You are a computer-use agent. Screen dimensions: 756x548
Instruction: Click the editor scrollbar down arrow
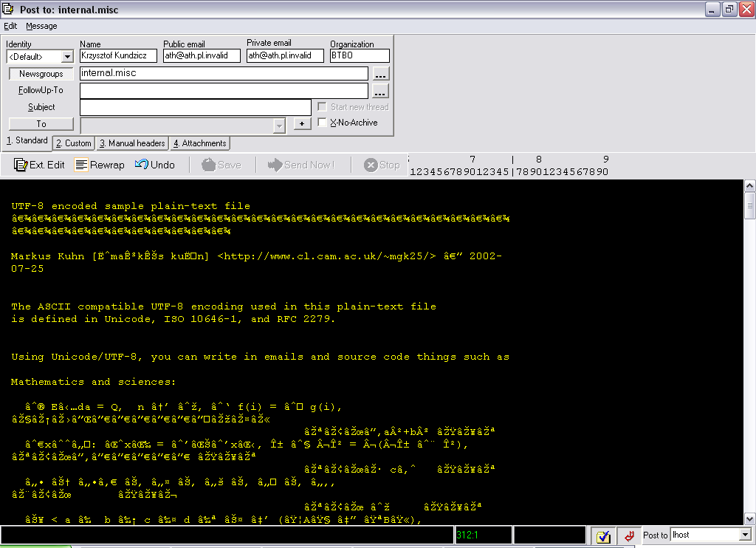[750, 519]
